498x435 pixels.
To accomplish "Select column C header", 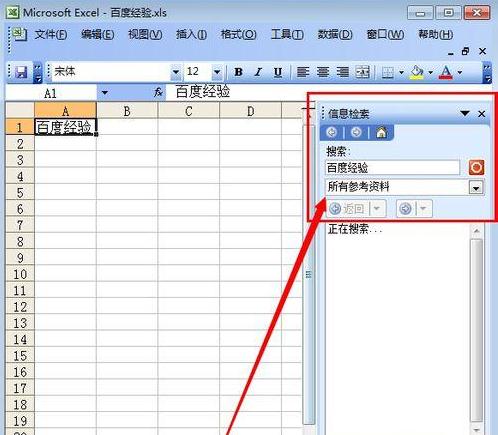I will pyautogui.click(x=189, y=110).
